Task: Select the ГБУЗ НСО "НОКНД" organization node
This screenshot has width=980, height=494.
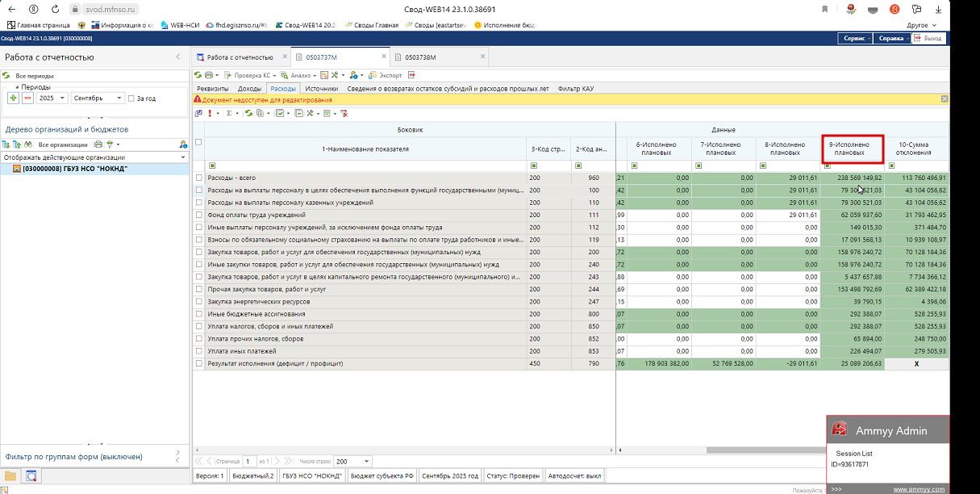Action: [x=74, y=170]
